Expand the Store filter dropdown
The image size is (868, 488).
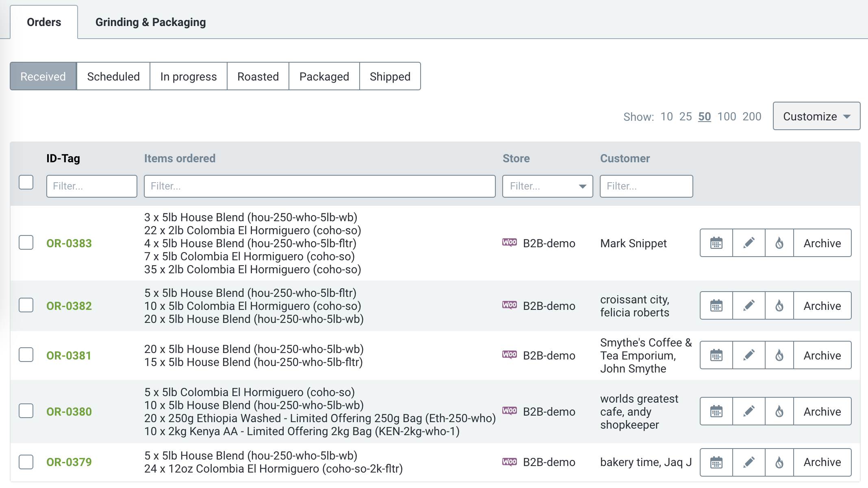tap(547, 186)
